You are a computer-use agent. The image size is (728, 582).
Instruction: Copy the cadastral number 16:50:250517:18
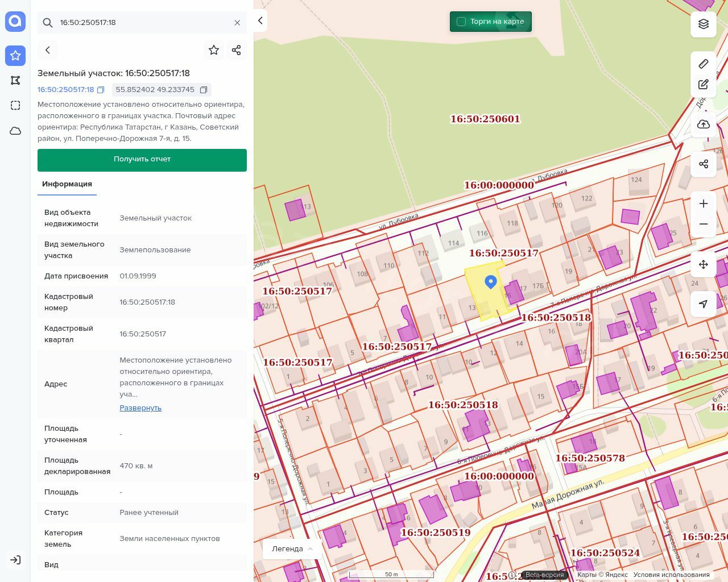click(x=101, y=90)
